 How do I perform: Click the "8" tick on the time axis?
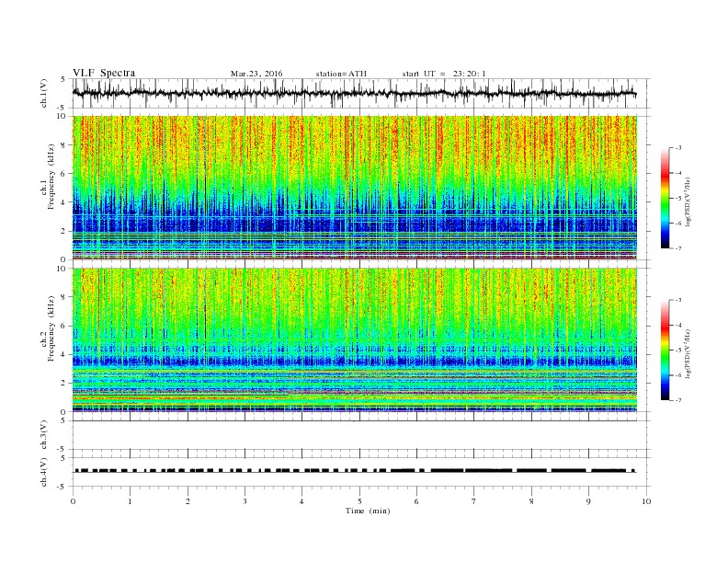(531, 501)
